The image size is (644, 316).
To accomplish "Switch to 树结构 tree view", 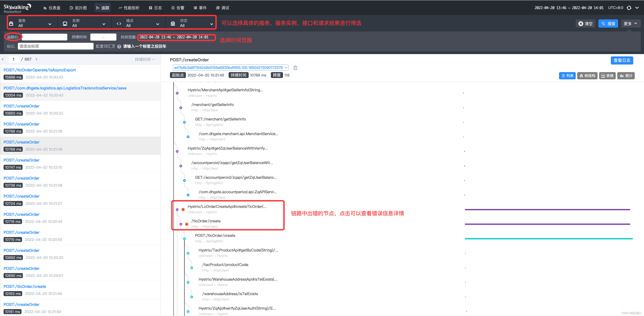I will [587, 76].
